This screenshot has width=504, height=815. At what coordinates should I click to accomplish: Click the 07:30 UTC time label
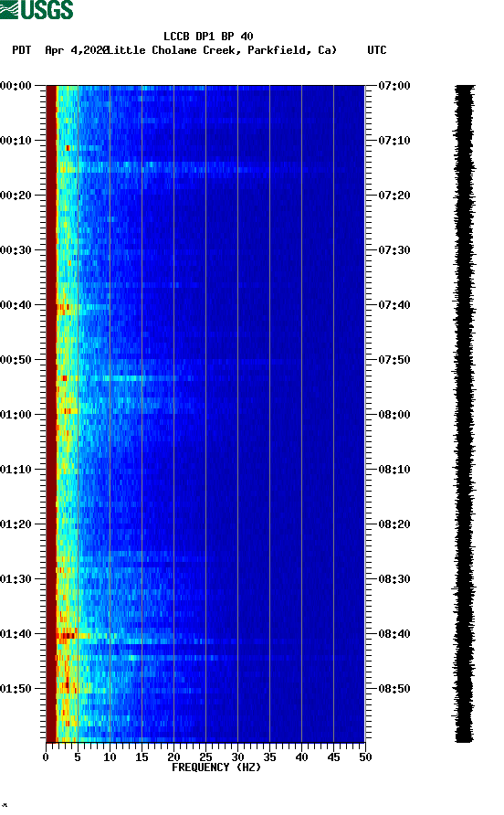coord(394,250)
